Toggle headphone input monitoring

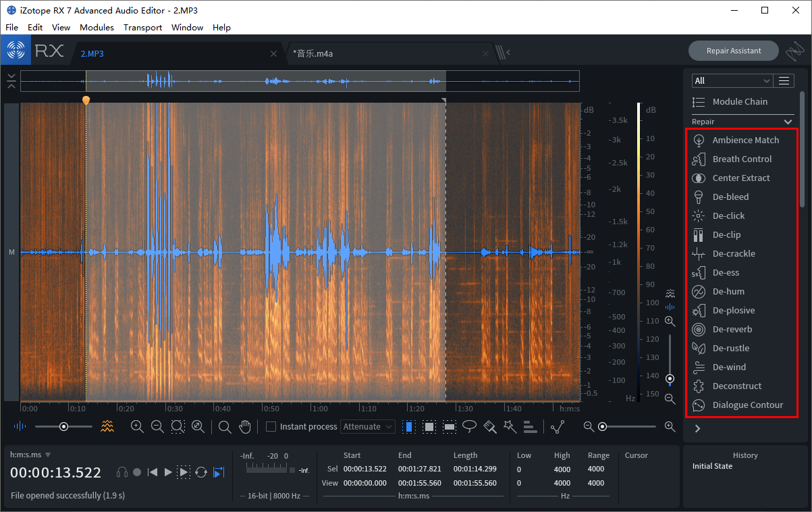coord(122,472)
